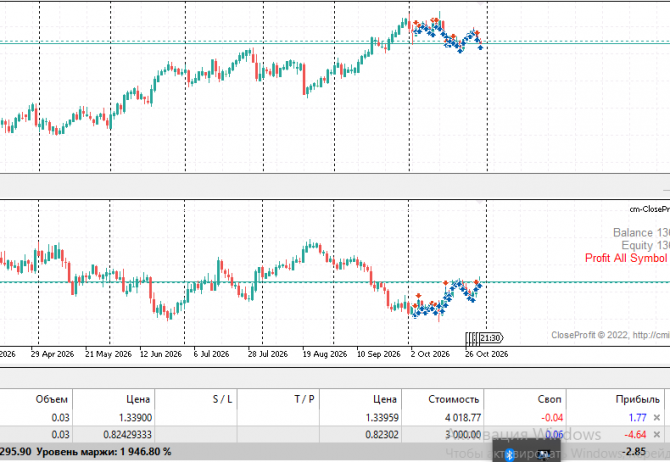Screen dimensions: 670x462
Task: Click the 2 Oct 2026 date on the time axis
Action: click(430, 354)
